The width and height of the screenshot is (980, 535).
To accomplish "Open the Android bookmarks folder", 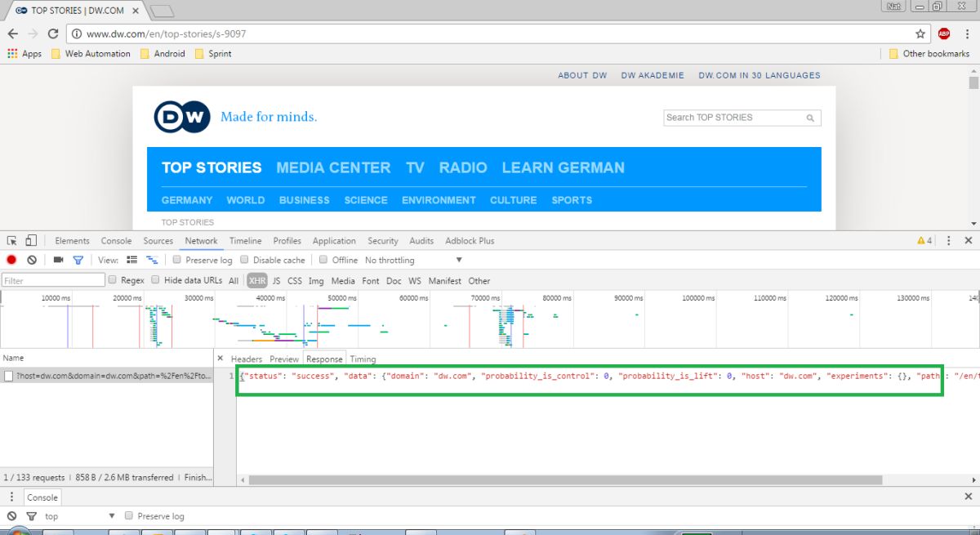I will point(163,54).
